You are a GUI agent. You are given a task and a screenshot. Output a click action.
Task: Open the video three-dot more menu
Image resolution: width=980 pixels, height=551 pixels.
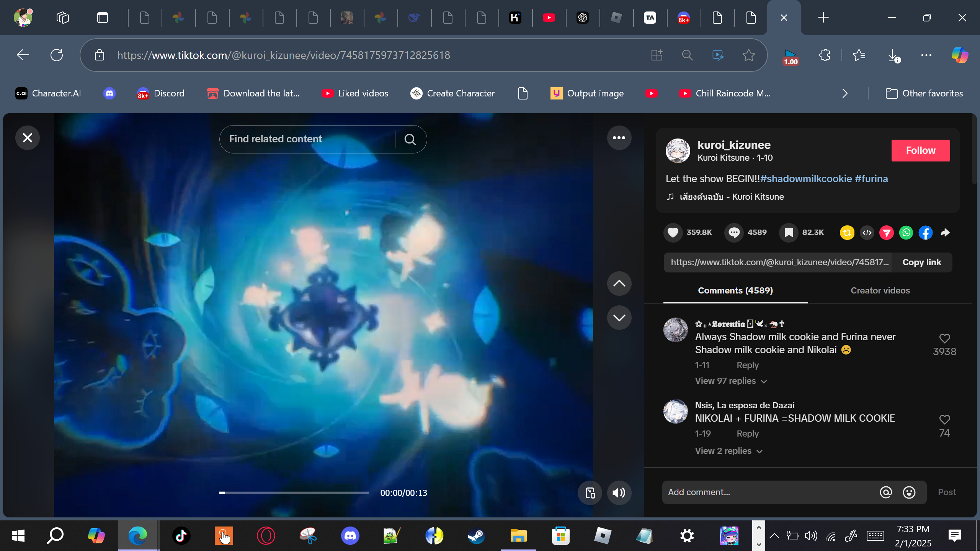tap(619, 138)
